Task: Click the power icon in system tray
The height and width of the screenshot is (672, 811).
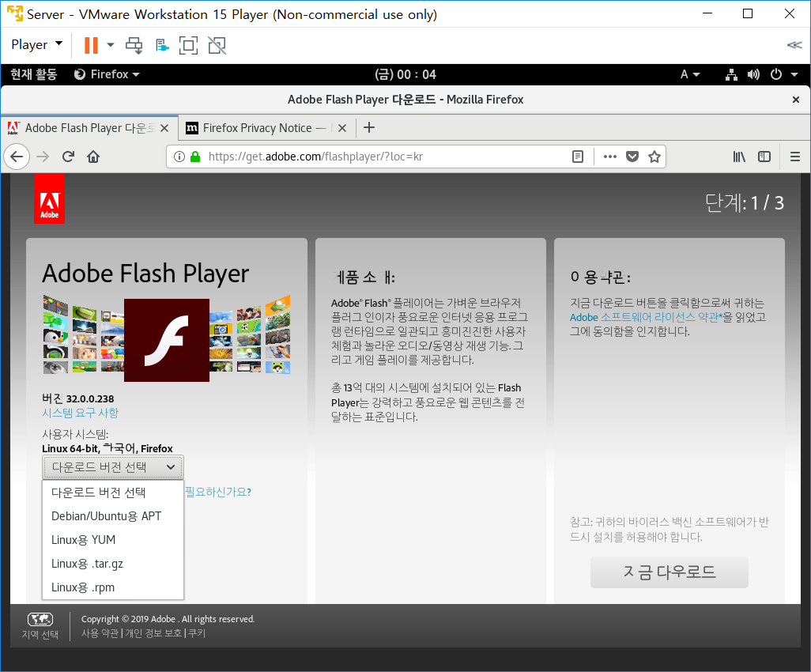Action: pyautogui.click(x=776, y=74)
